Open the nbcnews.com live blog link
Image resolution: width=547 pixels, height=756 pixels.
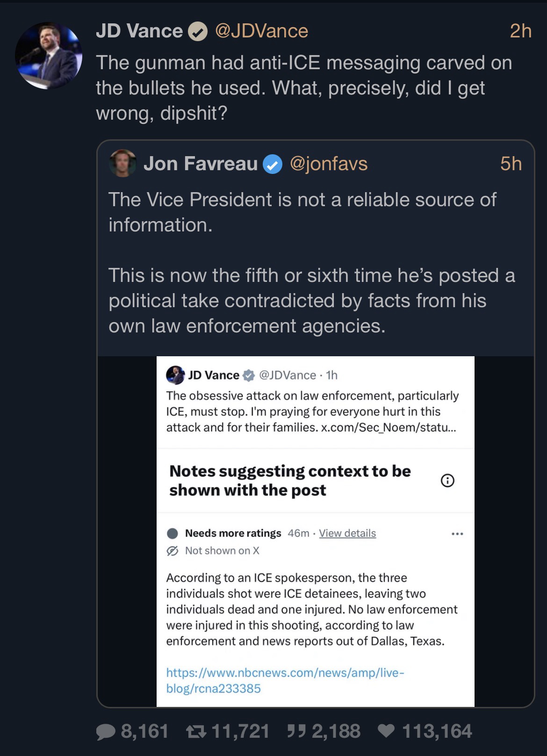(x=284, y=680)
